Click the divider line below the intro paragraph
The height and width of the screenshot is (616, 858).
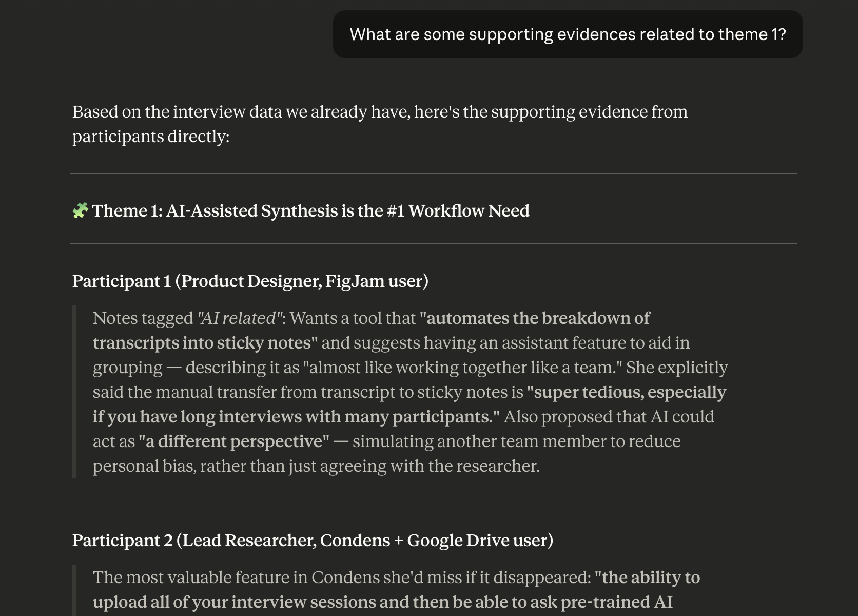point(434,174)
